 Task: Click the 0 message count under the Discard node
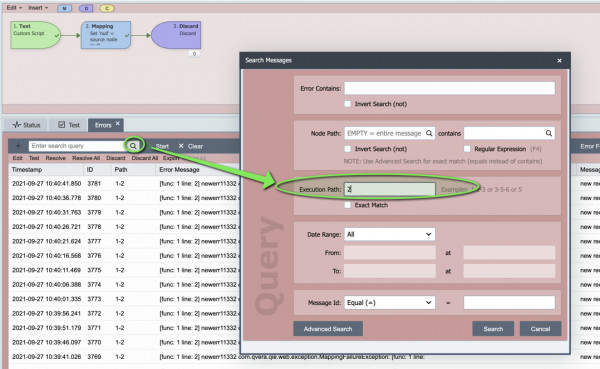coord(194,54)
